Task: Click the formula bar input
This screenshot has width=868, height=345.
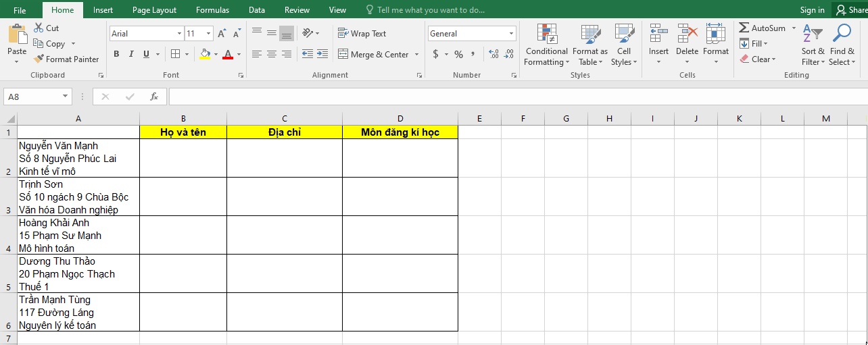Action: [x=518, y=97]
